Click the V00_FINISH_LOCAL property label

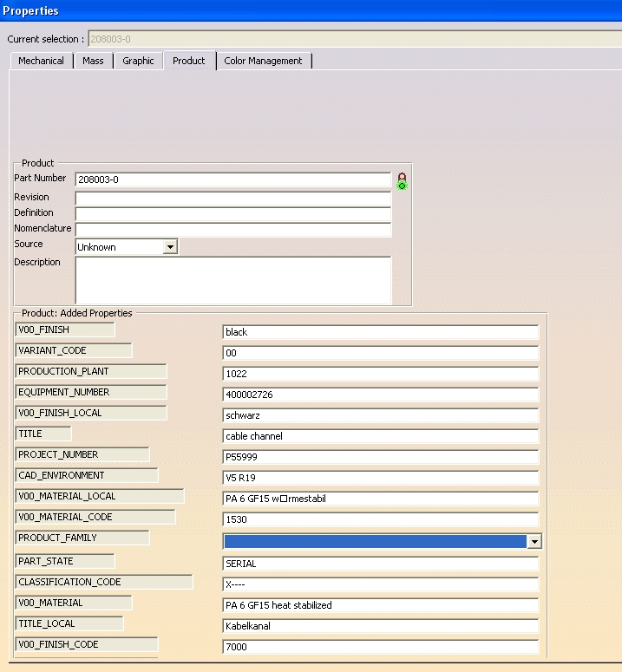(x=91, y=413)
